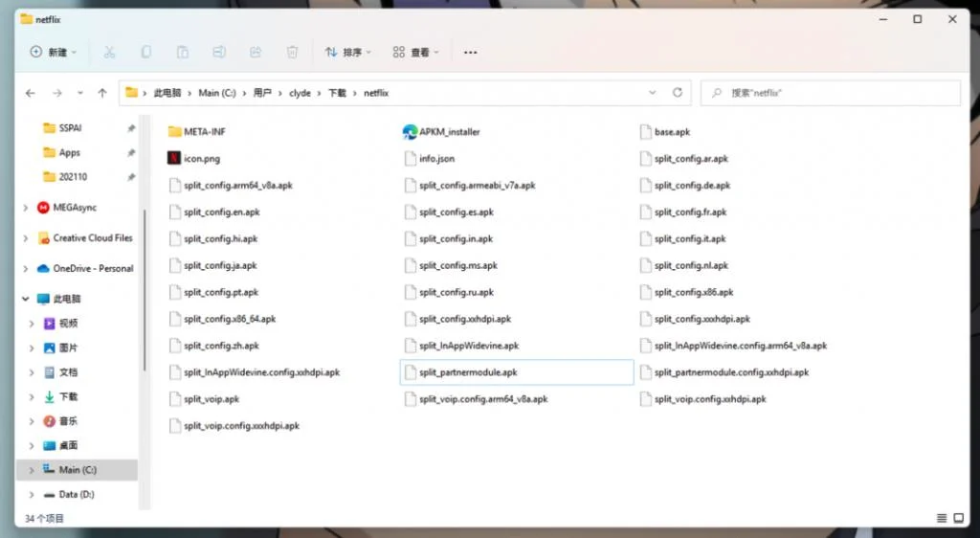Select split_config.arm64_v8a.apk file
The width and height of the screenshot is (980, 538).
(x=231, y=186)
